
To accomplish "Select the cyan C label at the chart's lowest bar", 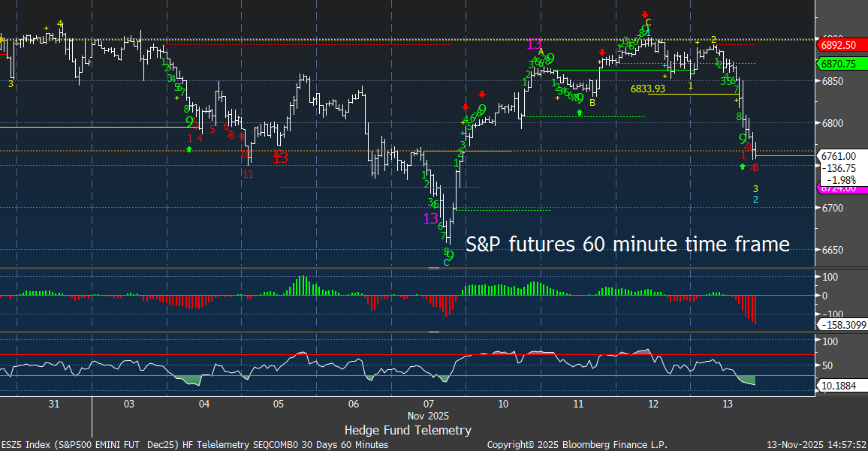I will tap(446, 261).
